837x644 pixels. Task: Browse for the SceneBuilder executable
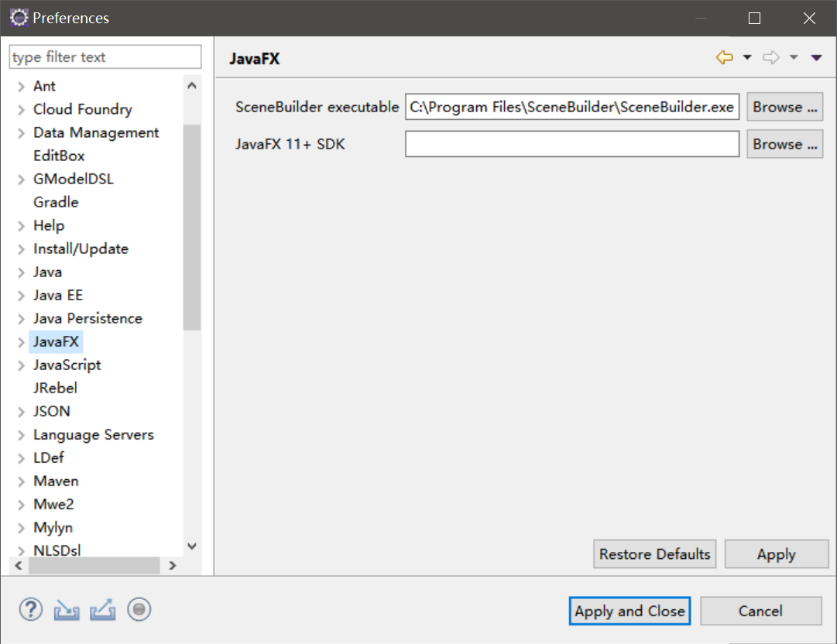tap(784, 108)
